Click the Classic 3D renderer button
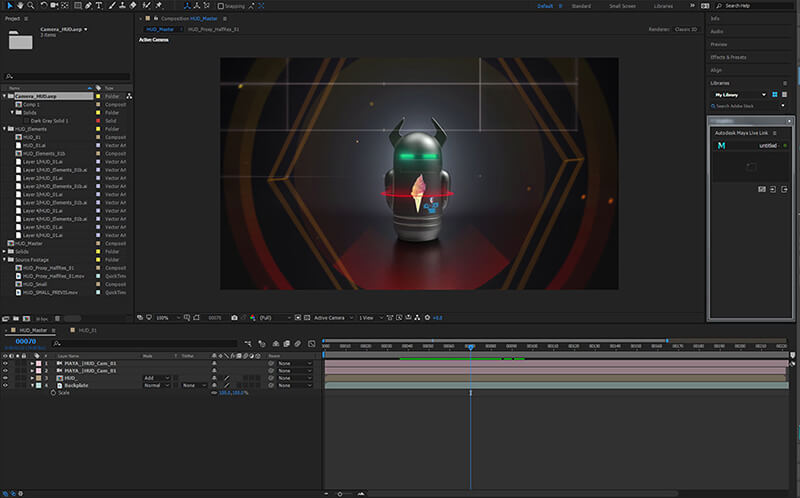This screenshot has width=800, height=498. (x=685, y=29)
